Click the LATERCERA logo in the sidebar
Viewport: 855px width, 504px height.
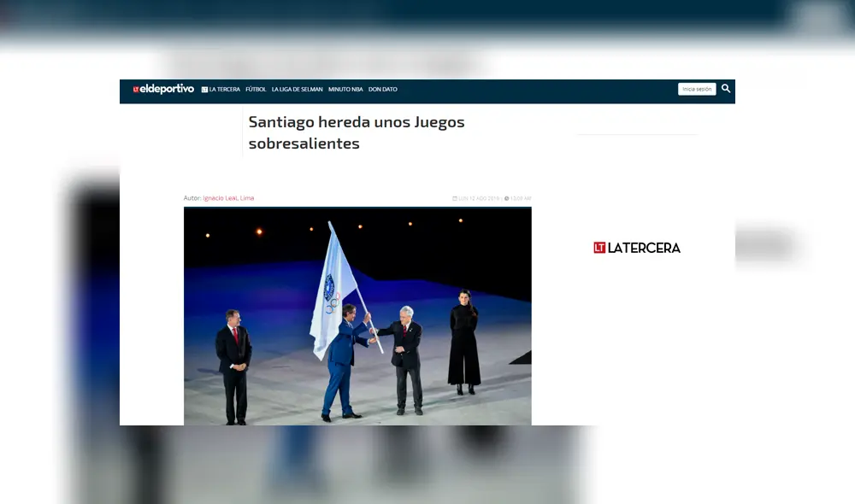pyautogui.click(x=637, y=248)
